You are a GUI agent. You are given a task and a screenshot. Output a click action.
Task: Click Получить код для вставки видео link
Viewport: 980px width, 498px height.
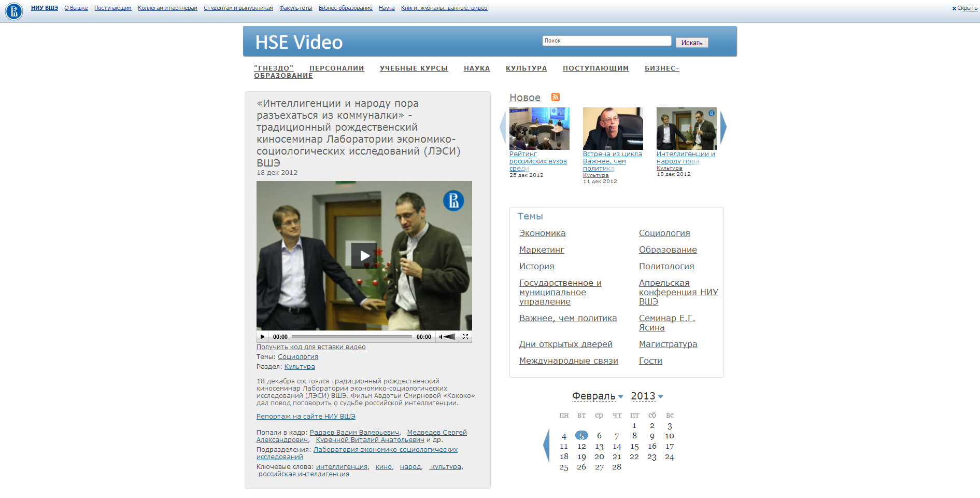coord(311,347)
